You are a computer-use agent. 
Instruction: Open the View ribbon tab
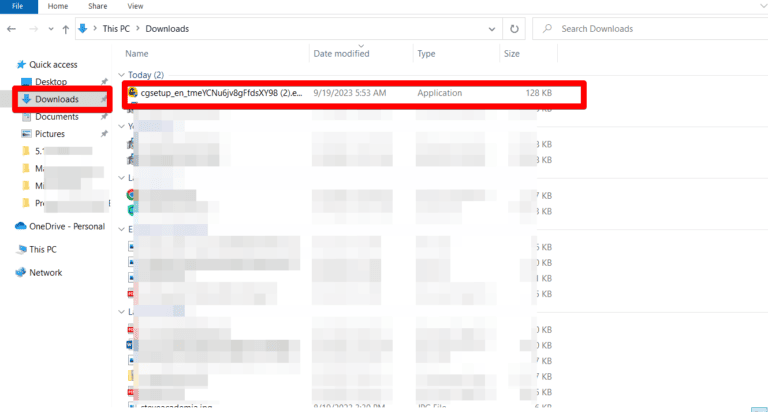(x=135, y=6)
